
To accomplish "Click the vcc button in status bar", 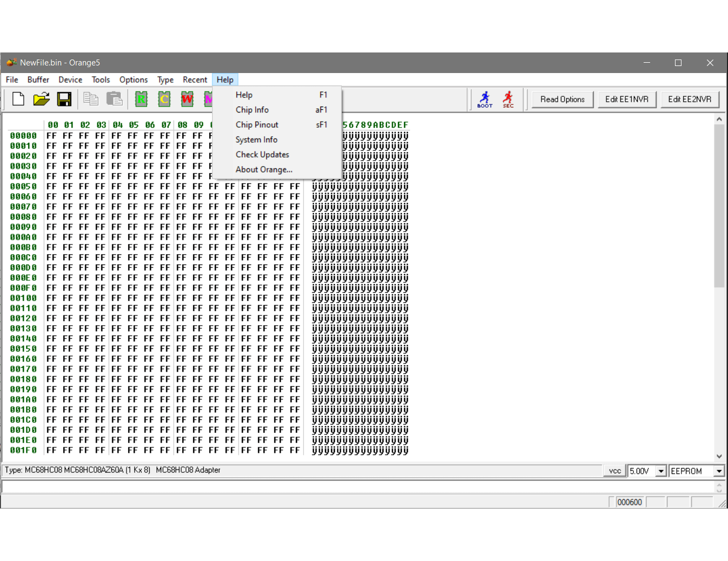I will pyautogui.click(x=615, y=471).
